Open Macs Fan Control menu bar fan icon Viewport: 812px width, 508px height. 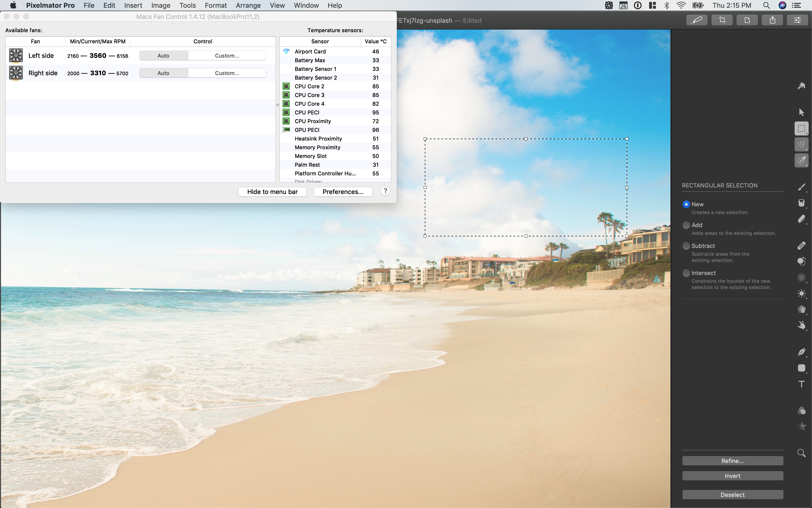pos(609,5)
